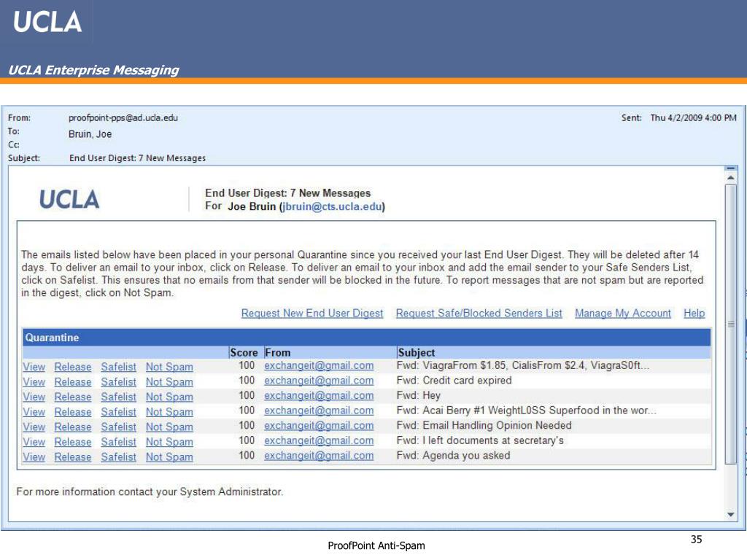View the Acai Berry WeightL0SS message
This screenshot has width=747, height=560.
[x=34, y=412]
